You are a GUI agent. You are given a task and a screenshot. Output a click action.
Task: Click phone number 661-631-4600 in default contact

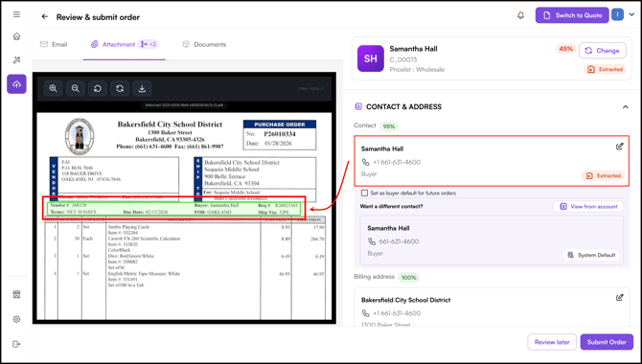pos(399,241)
